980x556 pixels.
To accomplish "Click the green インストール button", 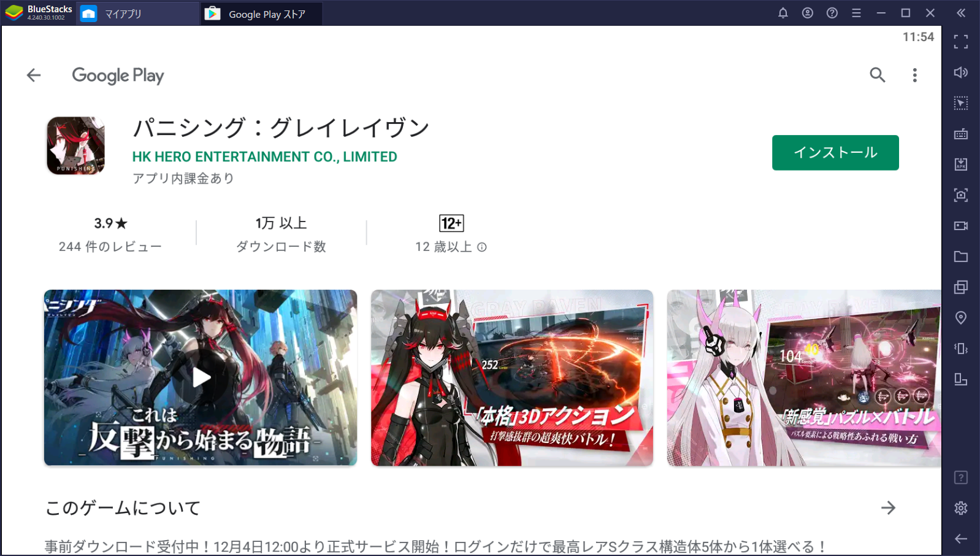I will click(x=835, y=152).
